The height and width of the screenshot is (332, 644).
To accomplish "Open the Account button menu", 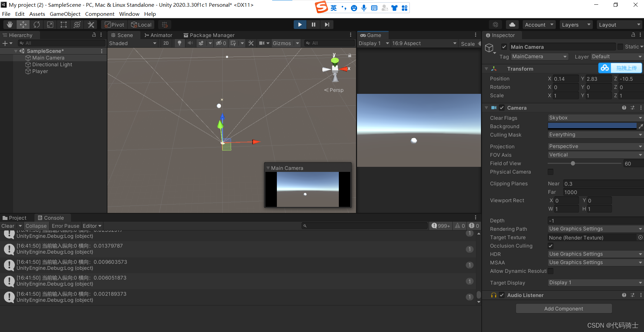I will [539, 25].
